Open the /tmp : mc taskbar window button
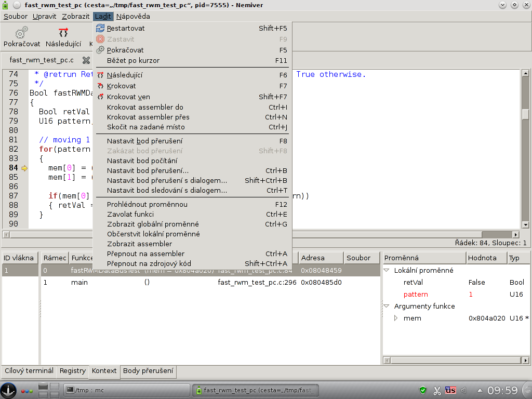The image size is (532, 399). [127, 390]
